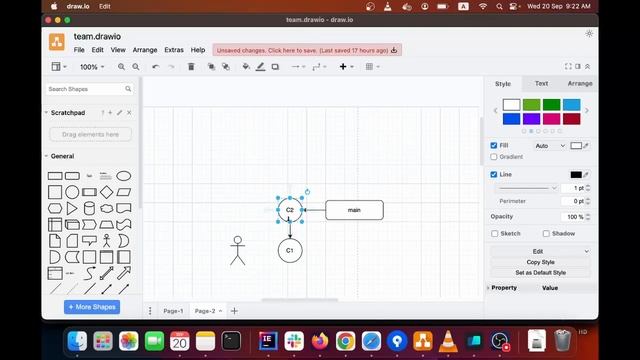This screenshot has height=360, width=640.
Task: Switch to the Text tab
Action: point(541,83)
